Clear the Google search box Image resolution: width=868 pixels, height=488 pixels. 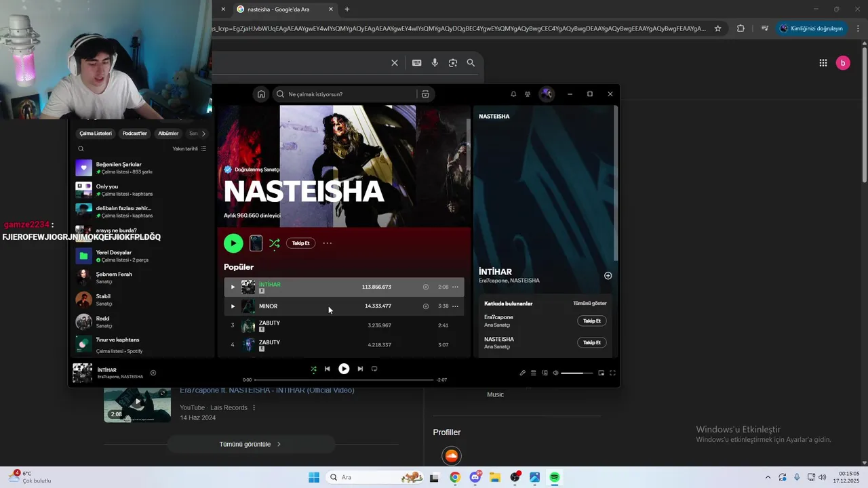[395, 63]
